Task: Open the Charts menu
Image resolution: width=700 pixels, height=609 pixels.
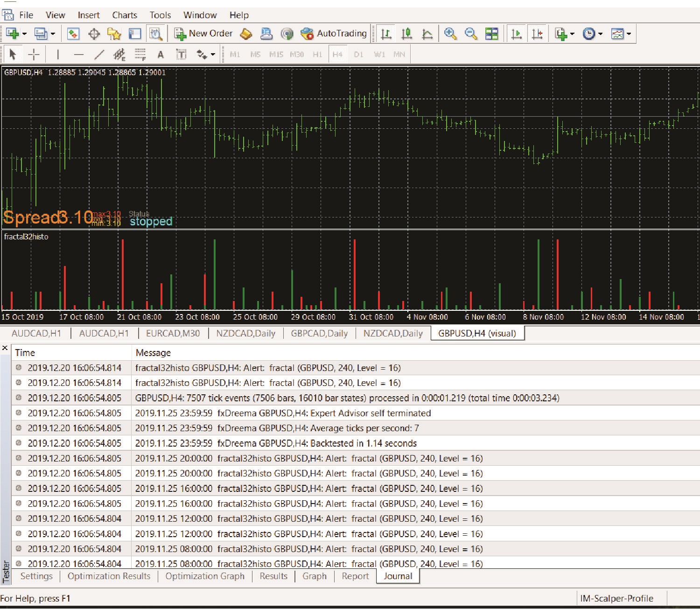Action: (x=125, y=15)
